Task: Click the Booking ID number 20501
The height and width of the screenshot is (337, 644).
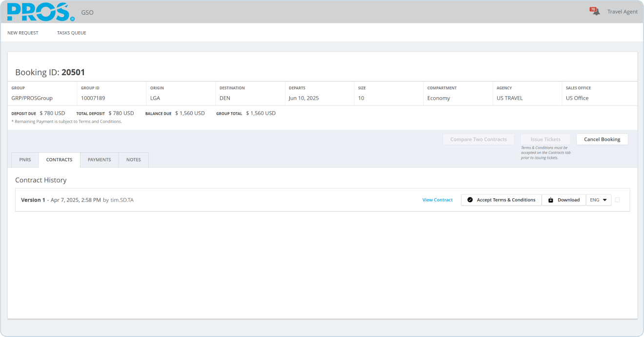Action: [x=73, y=72]
